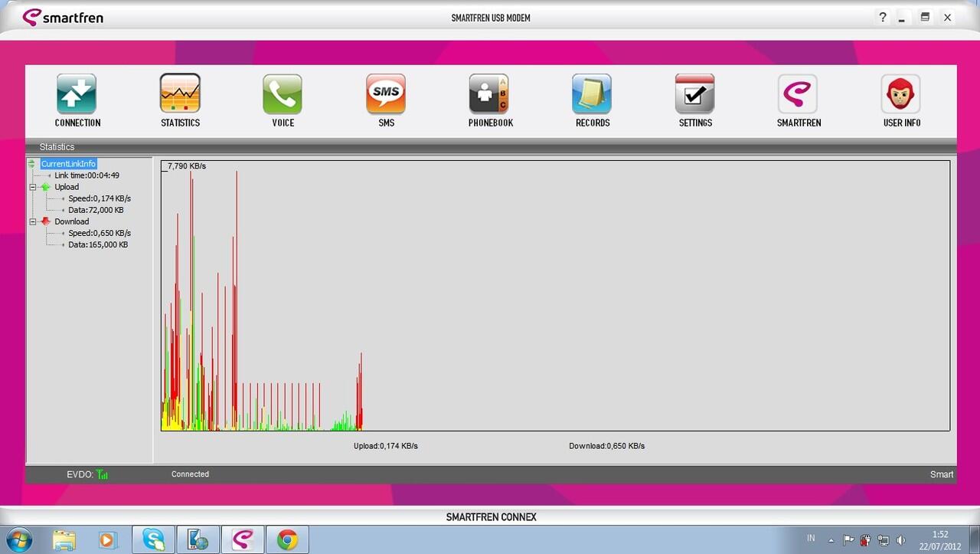
Task: Click the green Upload arrow icon
Action: tap(45, 187)
